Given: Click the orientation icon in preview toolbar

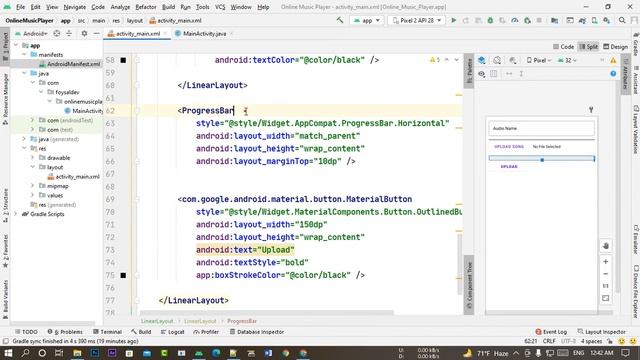Looking at the screenshot, I should [x=497, y=60].
